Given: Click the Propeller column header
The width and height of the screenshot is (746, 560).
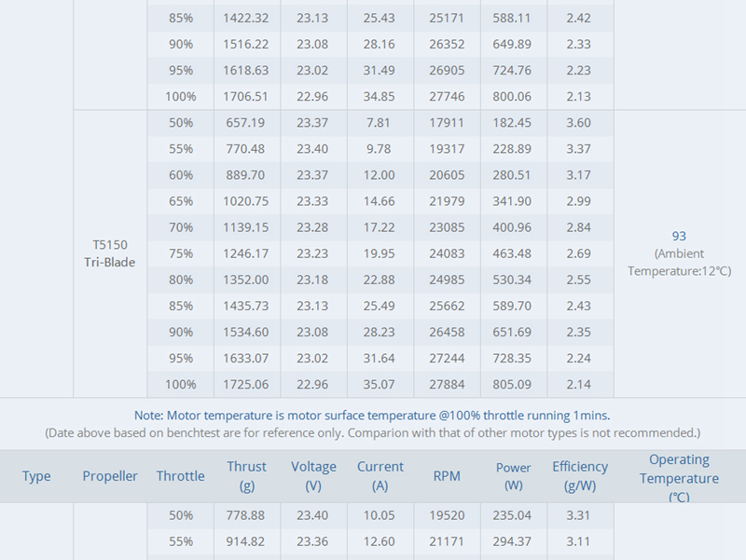Looking at the screenshot, I should [x=110, y=476].
